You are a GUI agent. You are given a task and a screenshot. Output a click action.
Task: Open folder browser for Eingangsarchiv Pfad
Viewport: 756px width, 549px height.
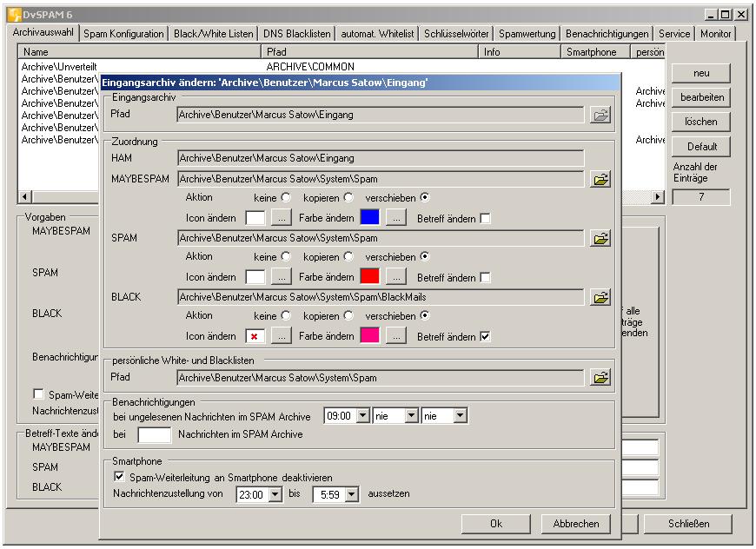600,116
